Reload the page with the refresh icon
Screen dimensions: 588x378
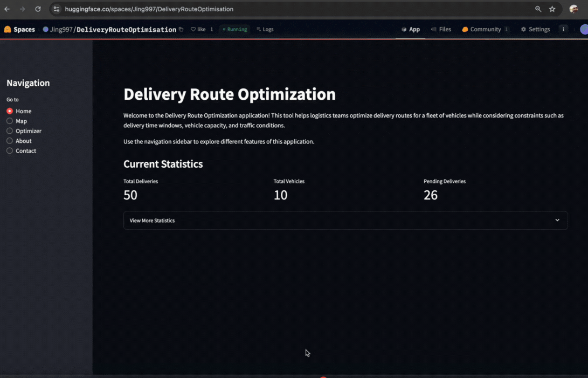click(38, 9)
